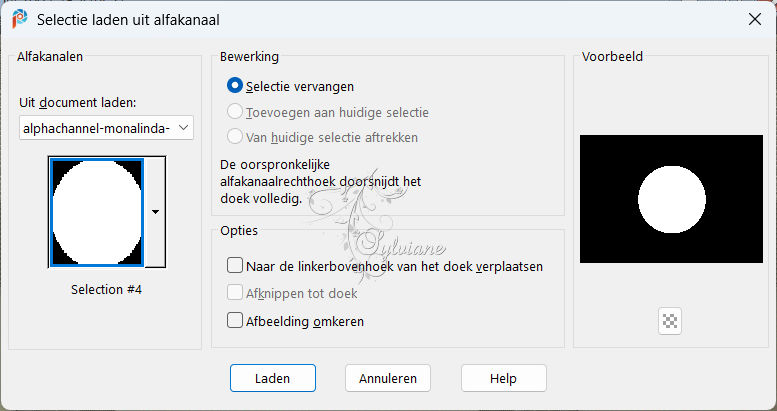
Task: Click the black Voorbeeld preview image
Action: 671,199
